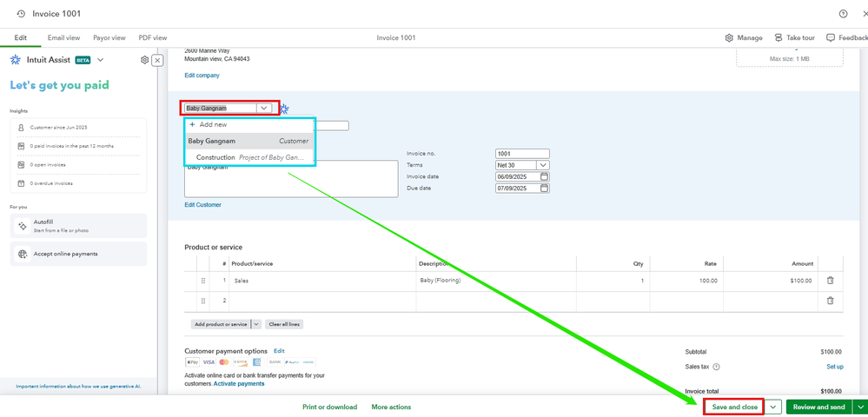The image size is (868, 417).
Task: Click the Activate payments link
Action: coord(239,383)
